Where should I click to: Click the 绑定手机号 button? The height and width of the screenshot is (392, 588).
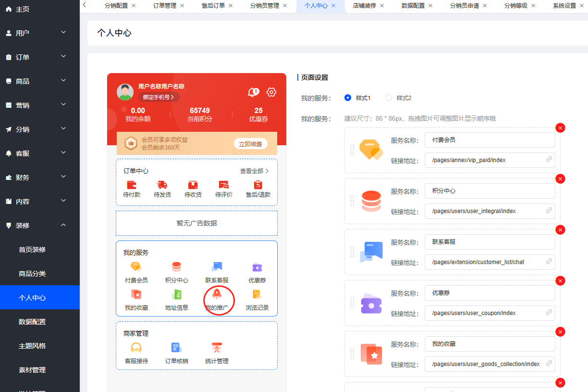click(159, 97)
